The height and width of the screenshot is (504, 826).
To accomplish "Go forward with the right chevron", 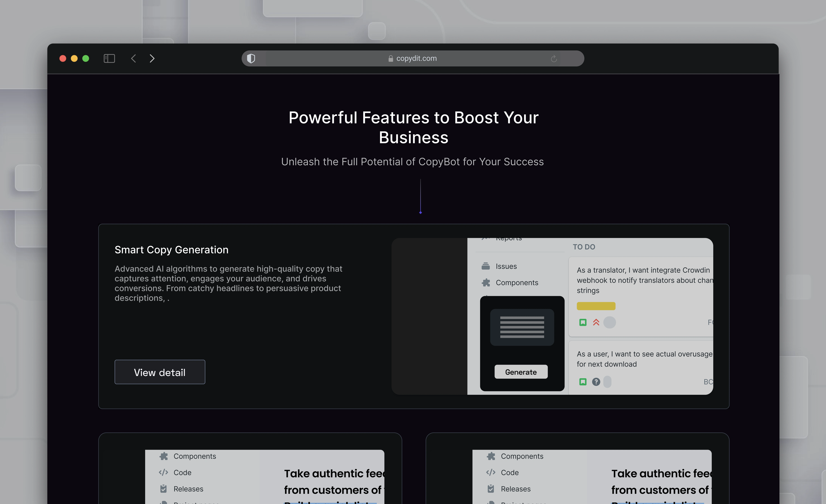I will tap(152, 58).
